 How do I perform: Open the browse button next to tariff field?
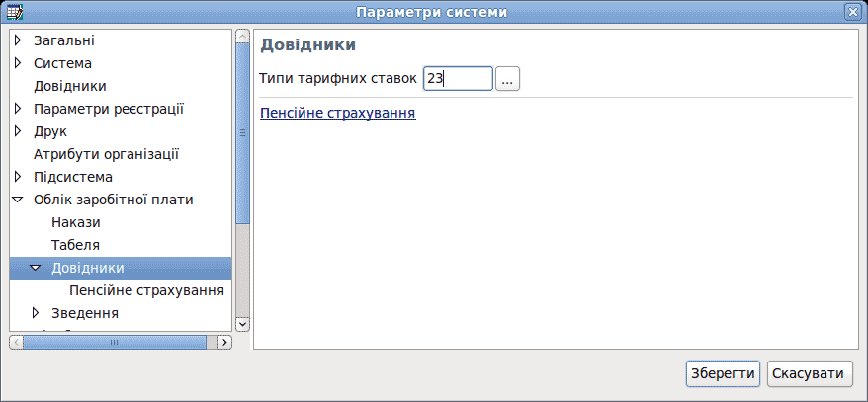click(507, 79)
